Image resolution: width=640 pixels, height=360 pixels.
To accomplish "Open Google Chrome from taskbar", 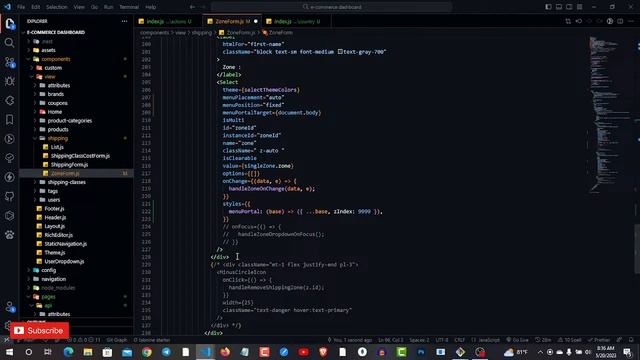I will pos(147,352).
